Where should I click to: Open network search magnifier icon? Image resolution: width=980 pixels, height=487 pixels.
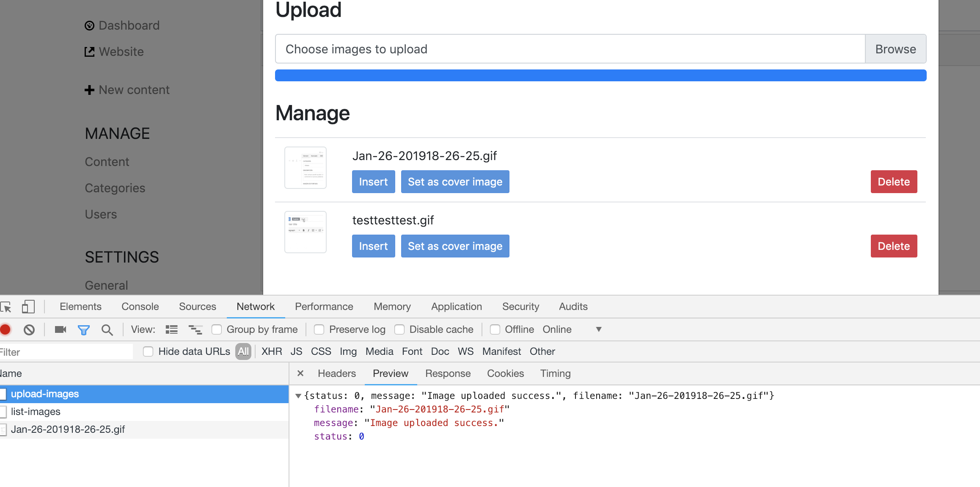point(107,330)
